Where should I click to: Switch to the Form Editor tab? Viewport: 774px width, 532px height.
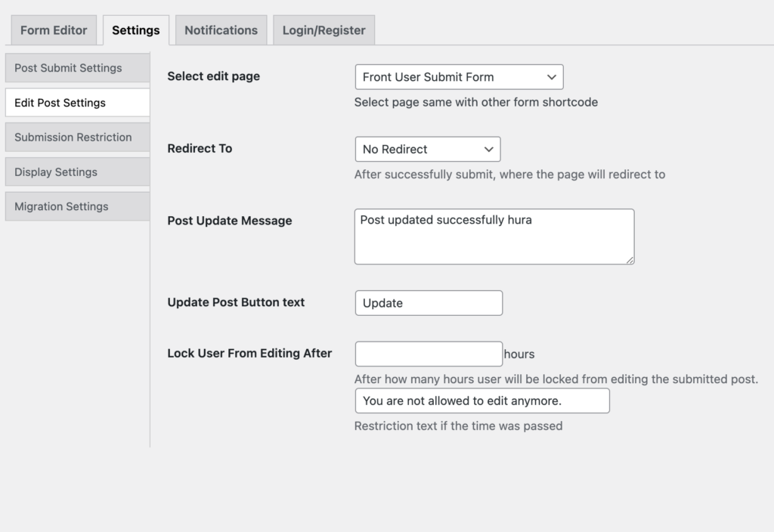coord(54,30)
